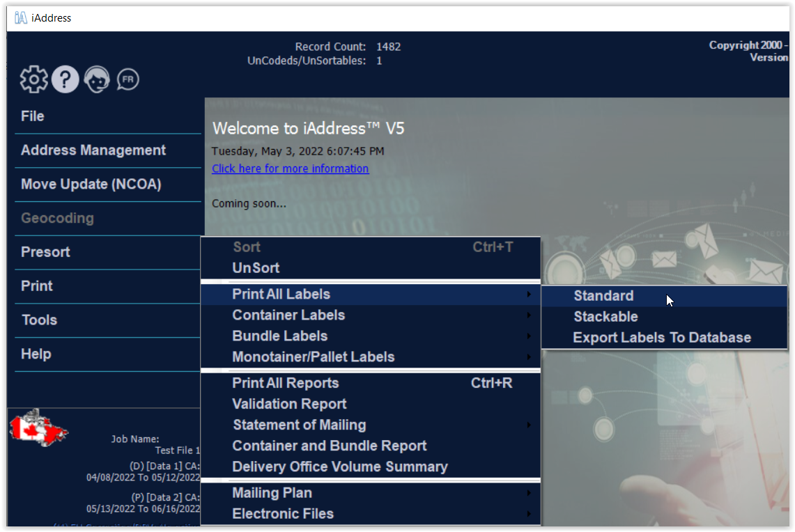
Task: Click the '04/08/2022 To 05/12/2022' date range
Action: click(143, 477)
